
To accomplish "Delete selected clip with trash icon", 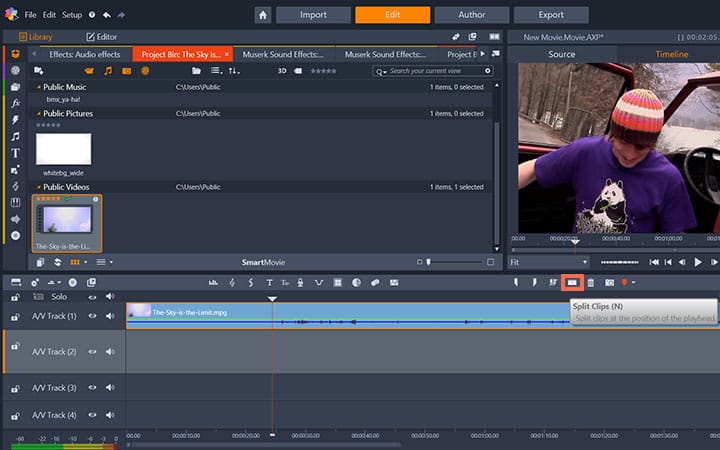I will (591, 283).
